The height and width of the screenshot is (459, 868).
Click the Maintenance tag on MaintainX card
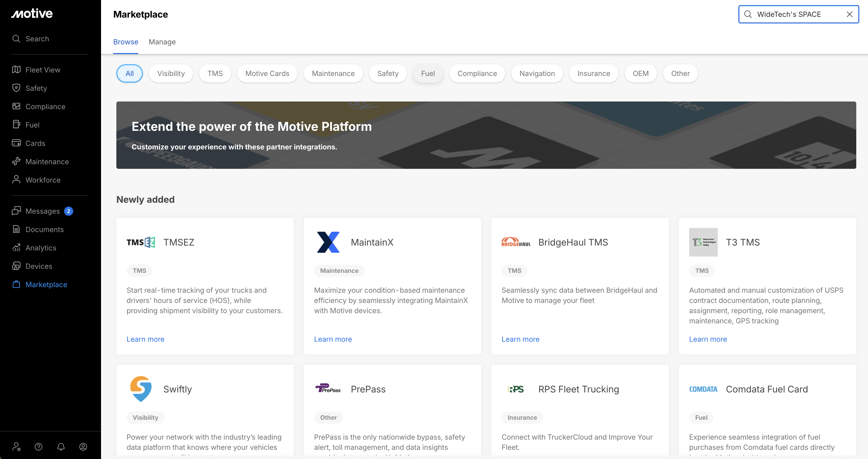(339, 270)
